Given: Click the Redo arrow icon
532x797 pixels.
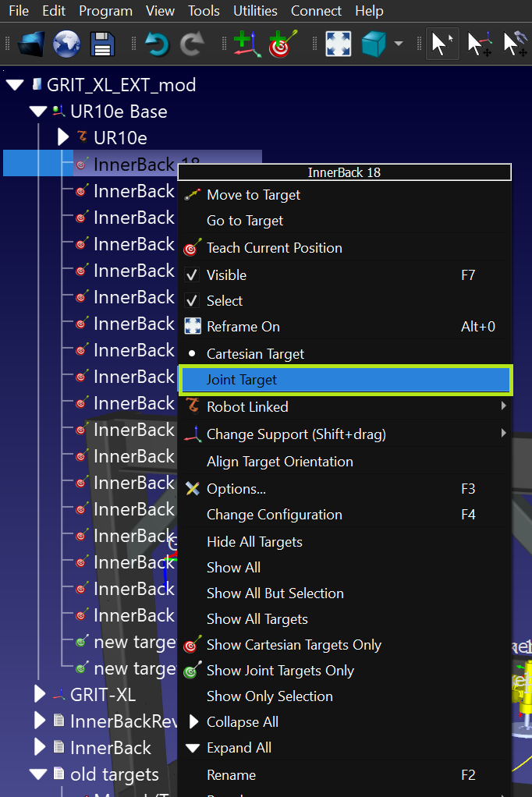Looking at the screenshot, I should coord(191,44).
